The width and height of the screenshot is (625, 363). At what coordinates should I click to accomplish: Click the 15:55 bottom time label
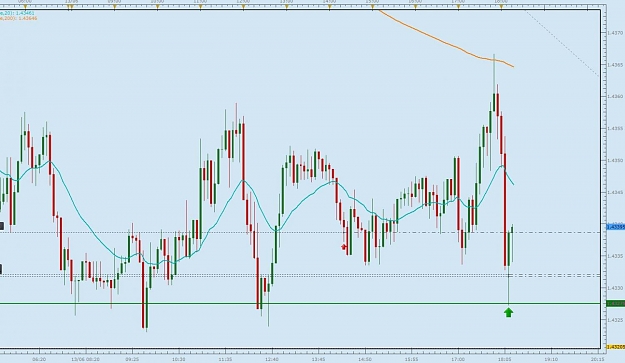[x=412, y=359]
